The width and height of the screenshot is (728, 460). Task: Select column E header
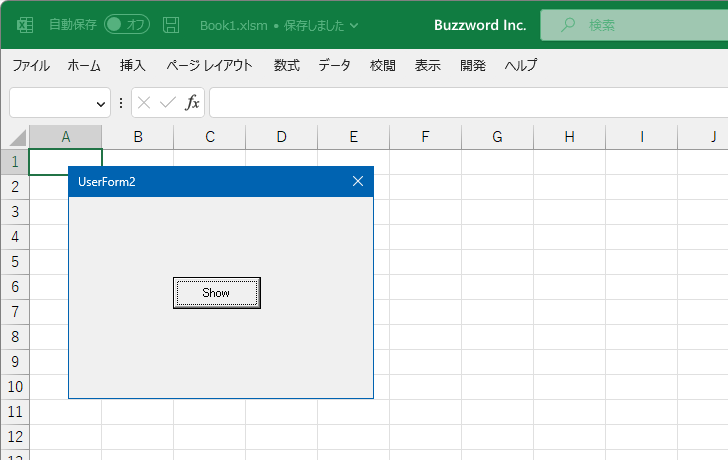click(x=354, y=137)
